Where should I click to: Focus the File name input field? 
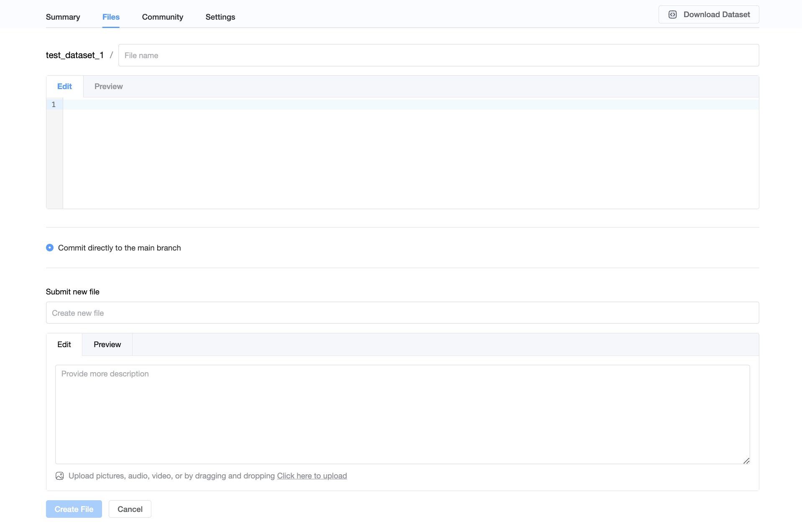point(438,55)
